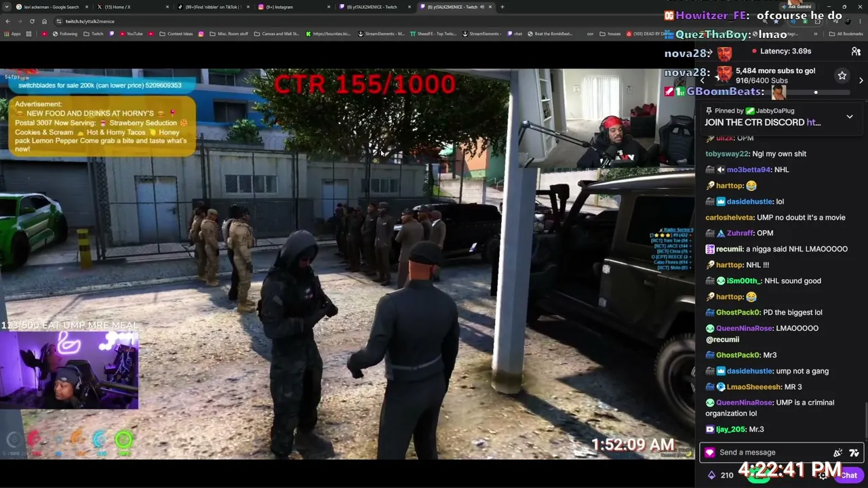Image resolution: width=868 pixels, height=488 pixels.
Task: Open a new browser tab
Action: [502, 7]
